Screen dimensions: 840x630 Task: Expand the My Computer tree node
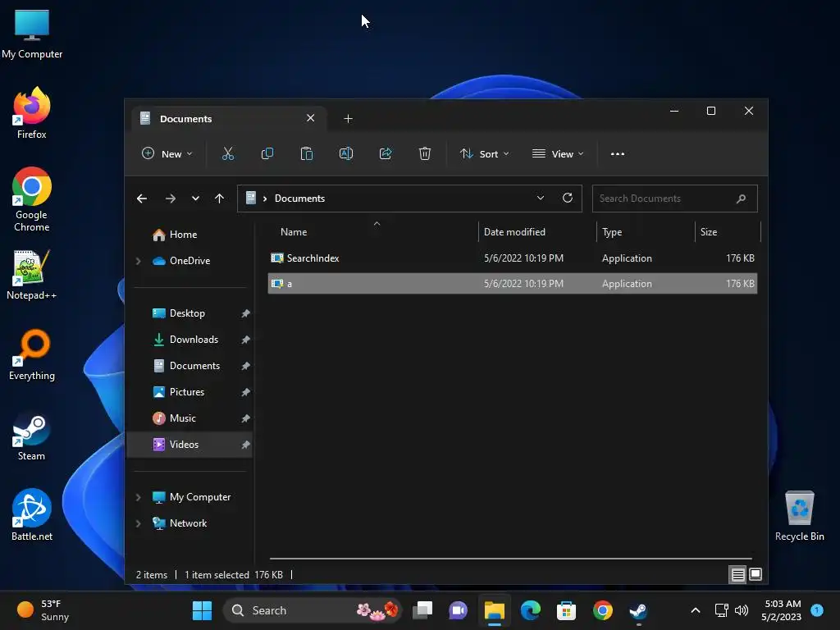pyautogui.click(x=138, y=497)
